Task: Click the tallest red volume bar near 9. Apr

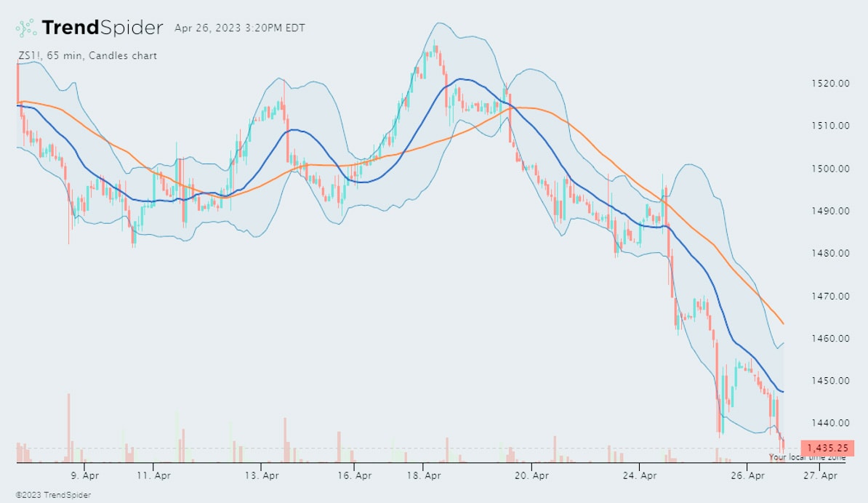Action: point(69,427)
